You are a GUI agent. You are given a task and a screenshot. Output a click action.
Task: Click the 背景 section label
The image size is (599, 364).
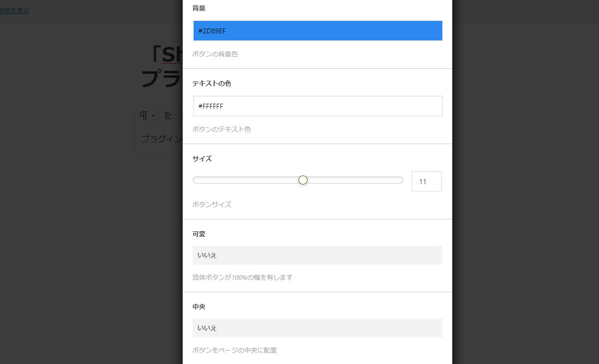199,8
